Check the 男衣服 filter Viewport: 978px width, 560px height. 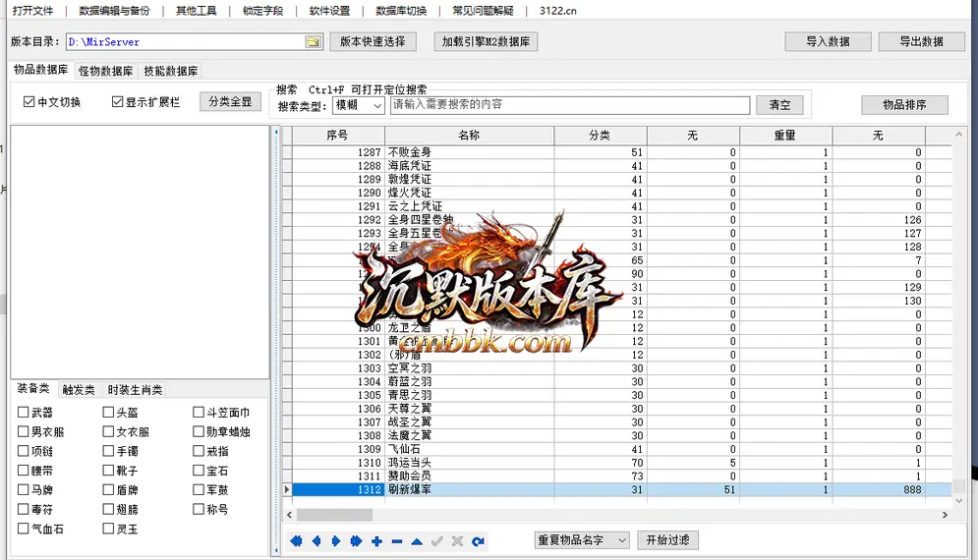[23, 431]
